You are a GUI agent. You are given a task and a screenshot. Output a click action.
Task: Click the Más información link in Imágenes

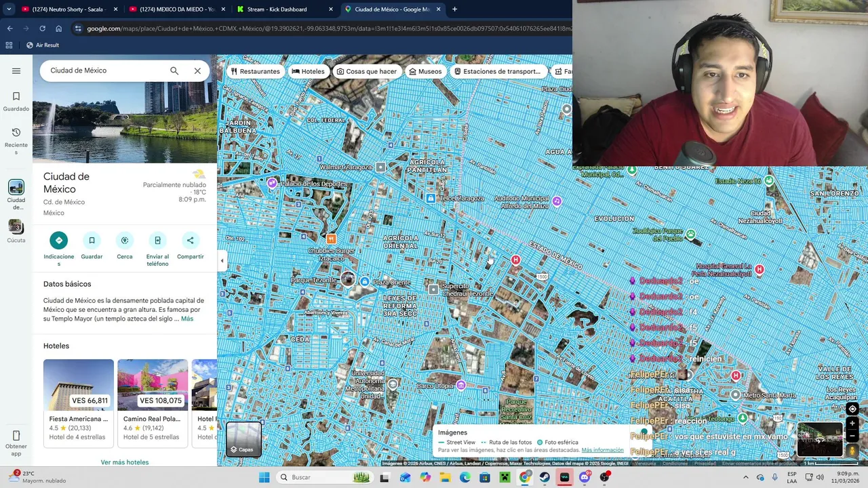(x=602, y=450)
